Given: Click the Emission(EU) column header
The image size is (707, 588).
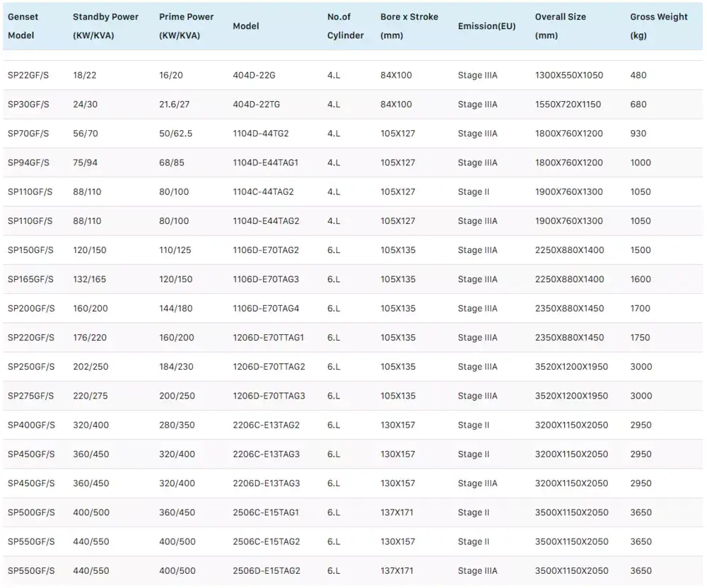Looking at the screenshot, I should click(x=486, y=26).
